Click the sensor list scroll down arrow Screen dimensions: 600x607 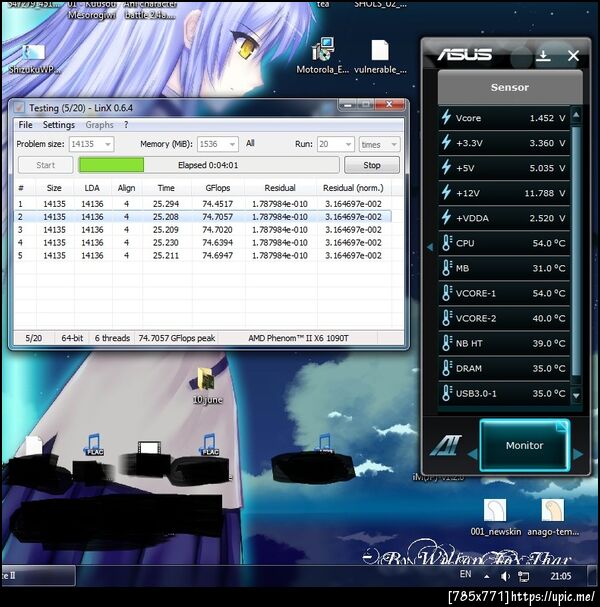click(576, 395)
